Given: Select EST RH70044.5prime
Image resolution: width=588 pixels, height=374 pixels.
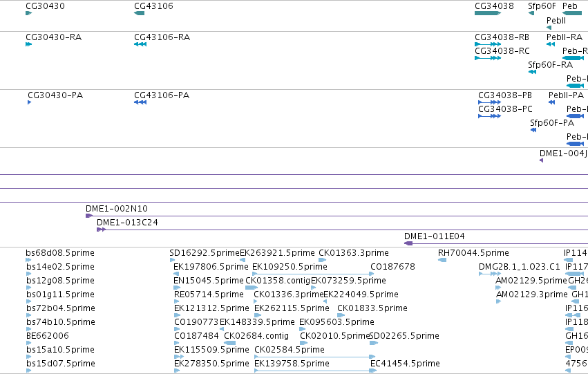Looking at the screenshot, I should click(473, 253).
